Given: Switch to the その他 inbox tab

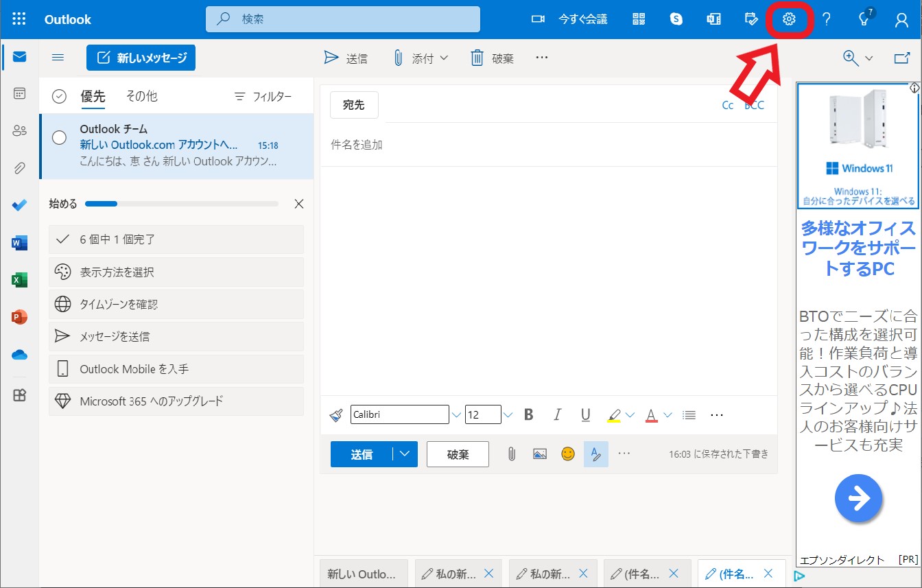Looking at the screenshot, I should click(141, 97).
